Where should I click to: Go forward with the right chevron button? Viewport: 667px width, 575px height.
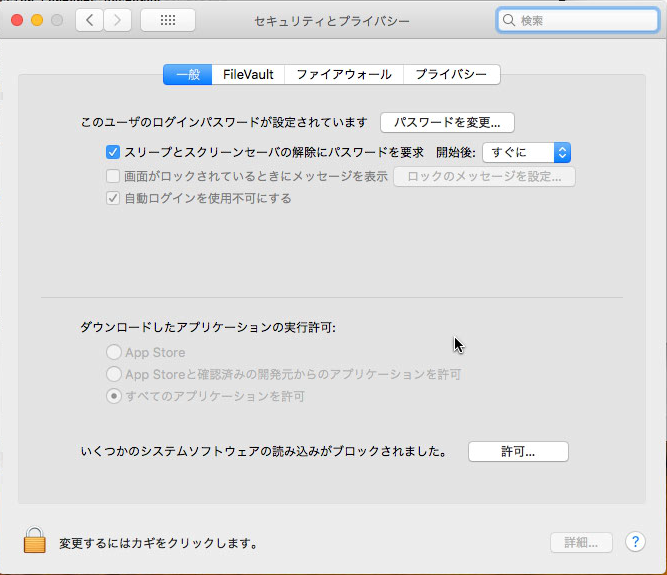tap(117, 20)
